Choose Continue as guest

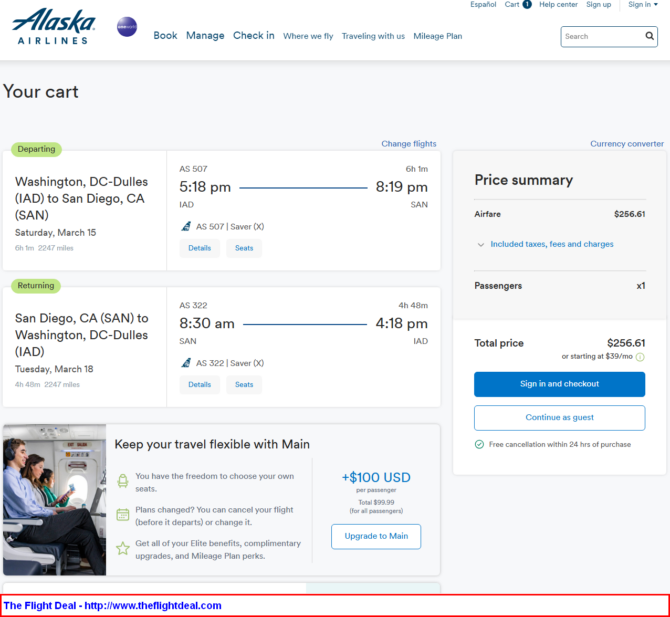click(x=559, y=417)
